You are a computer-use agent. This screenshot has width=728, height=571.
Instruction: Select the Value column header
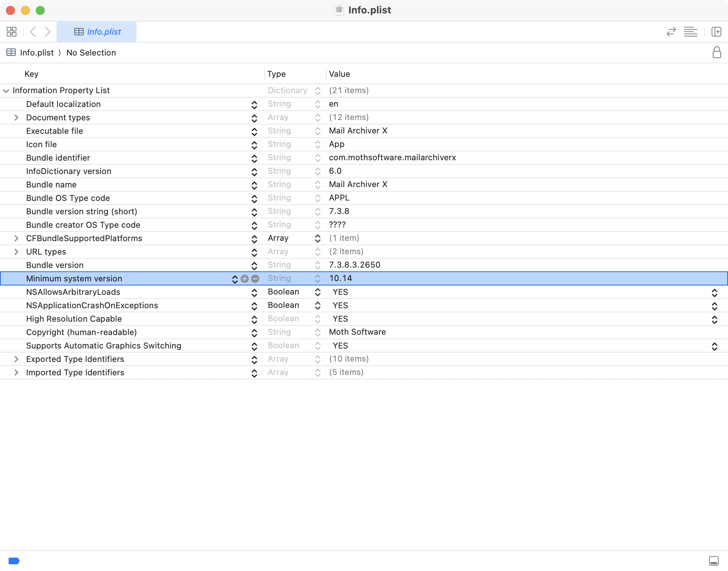click(339, 74)
